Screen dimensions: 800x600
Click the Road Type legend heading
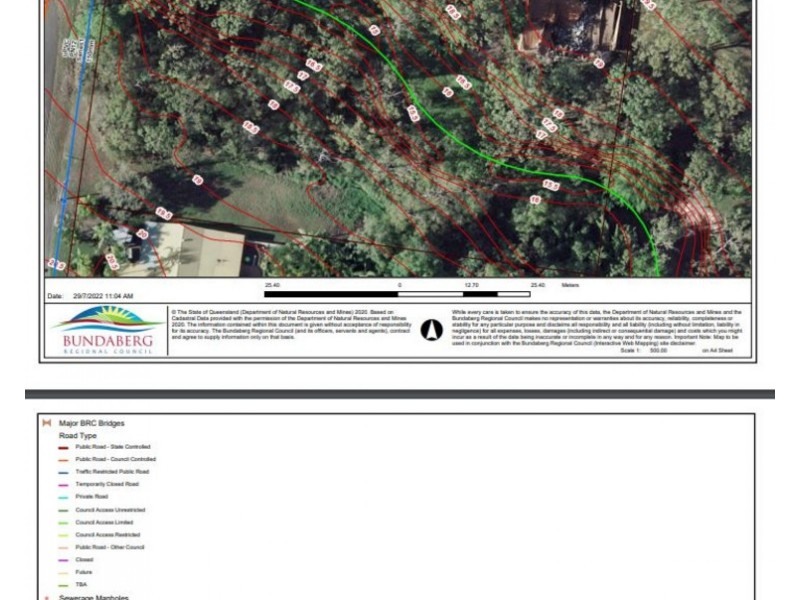[77, 436]
